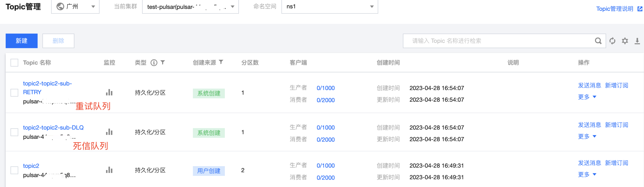Click the creation source filter icon

221,62
